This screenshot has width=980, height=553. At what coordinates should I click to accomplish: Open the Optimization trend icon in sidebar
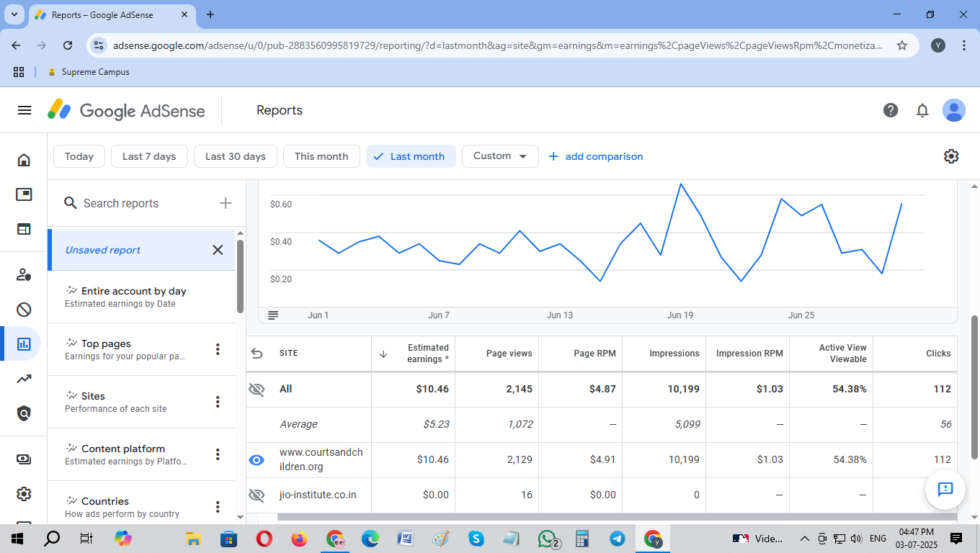click(24, 379)
